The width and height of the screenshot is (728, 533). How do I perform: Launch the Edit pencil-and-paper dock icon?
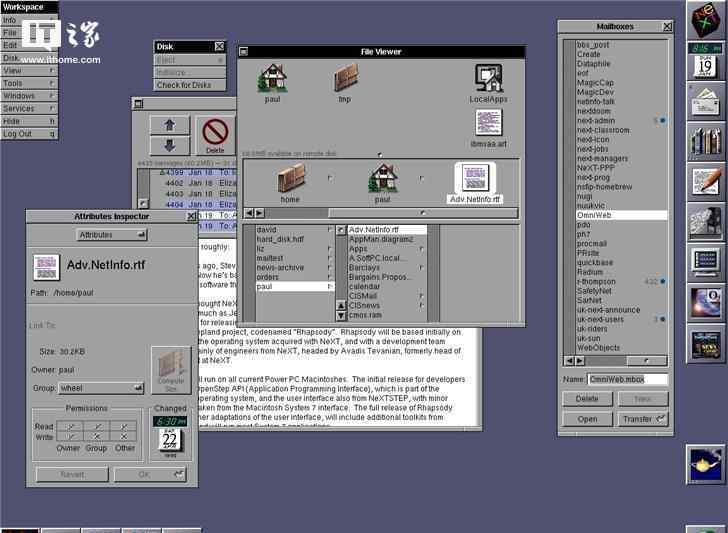click(x=705, y=181)
